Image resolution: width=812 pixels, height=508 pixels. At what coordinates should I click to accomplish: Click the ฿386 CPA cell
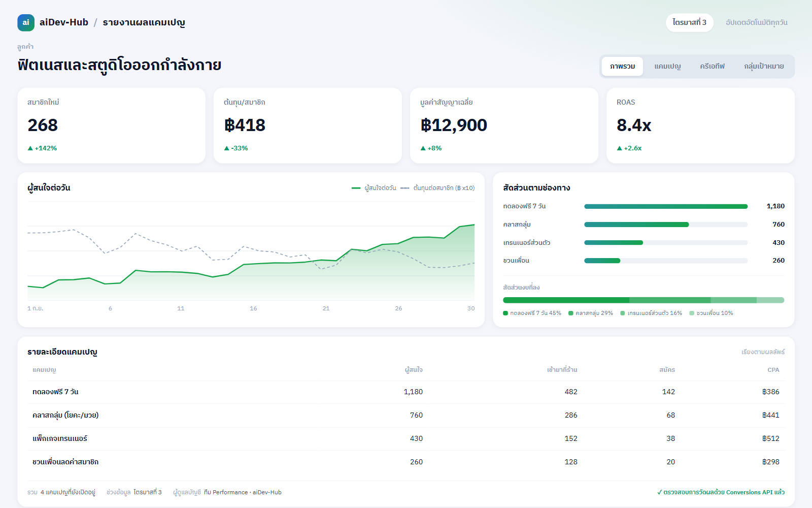[770, 392]
